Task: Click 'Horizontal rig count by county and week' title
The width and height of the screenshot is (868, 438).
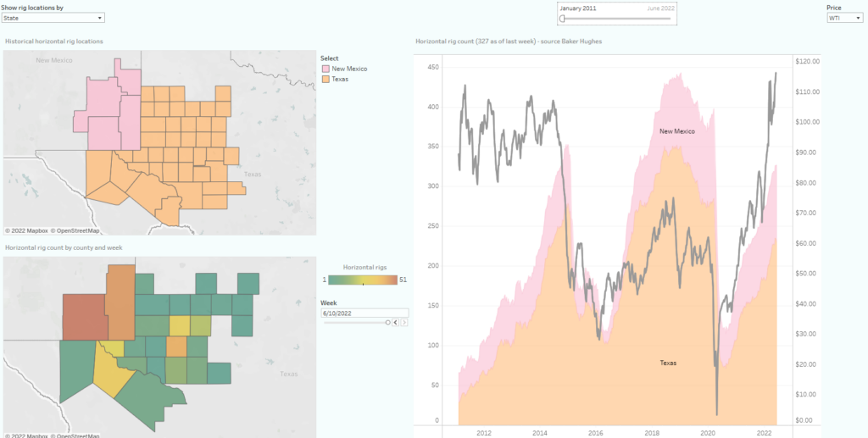Action: (x=64, y=247)
